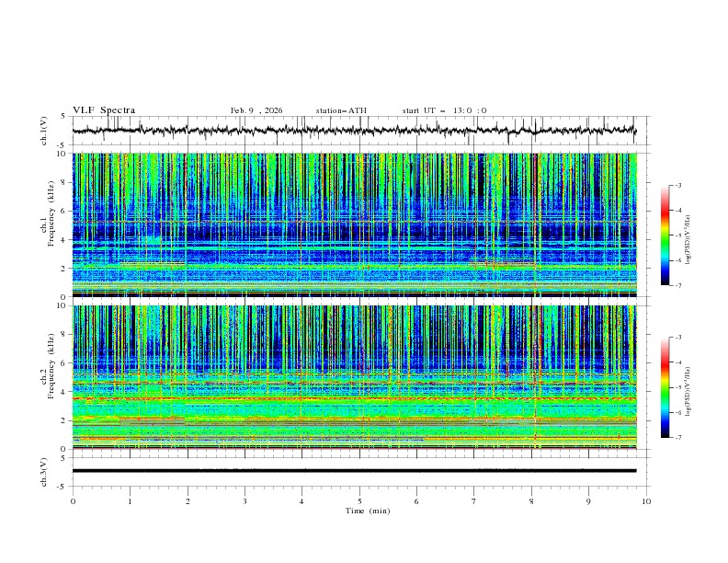Click time axis tick label "6"

point(416,501)
